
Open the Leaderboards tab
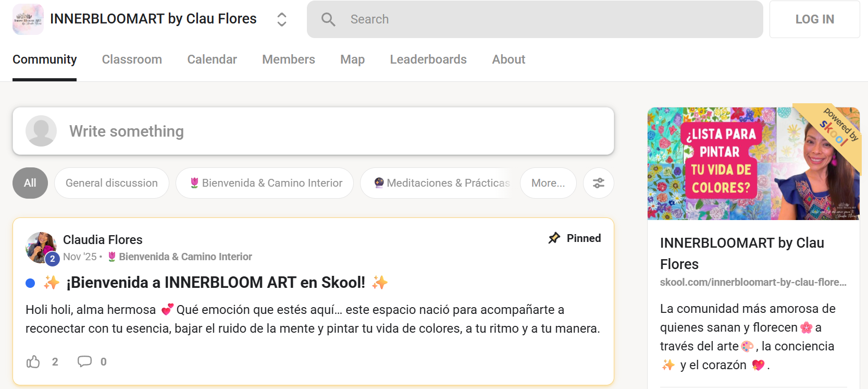[428, 59]
